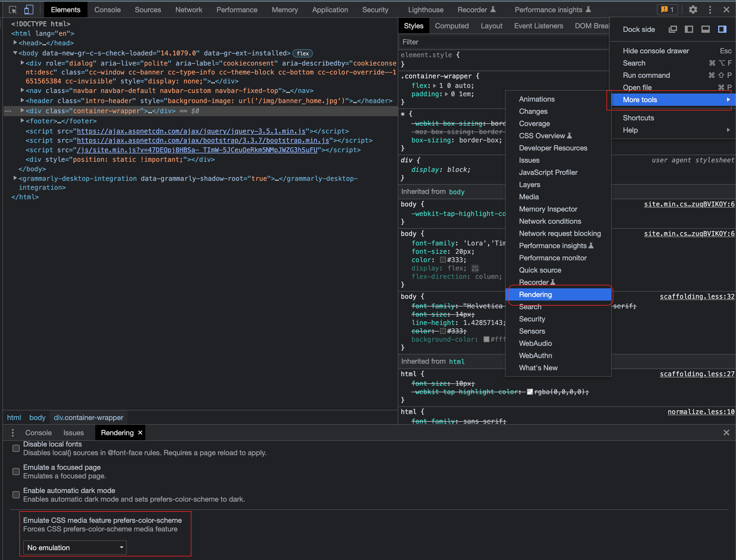
Task: Switch to Layout styles tab
Action: point(492,26)
